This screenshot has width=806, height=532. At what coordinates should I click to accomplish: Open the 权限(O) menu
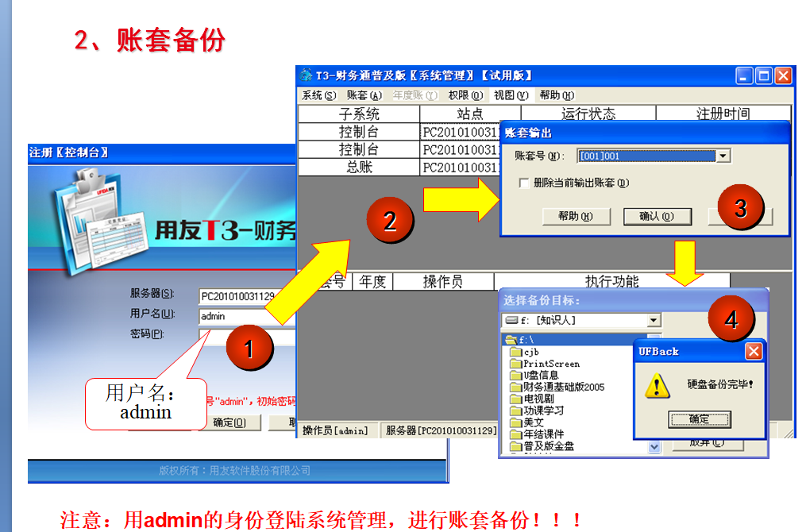[465, 95]
